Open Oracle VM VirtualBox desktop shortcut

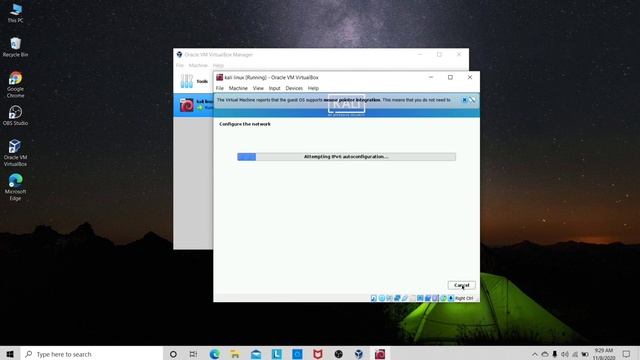pos(16,153)
